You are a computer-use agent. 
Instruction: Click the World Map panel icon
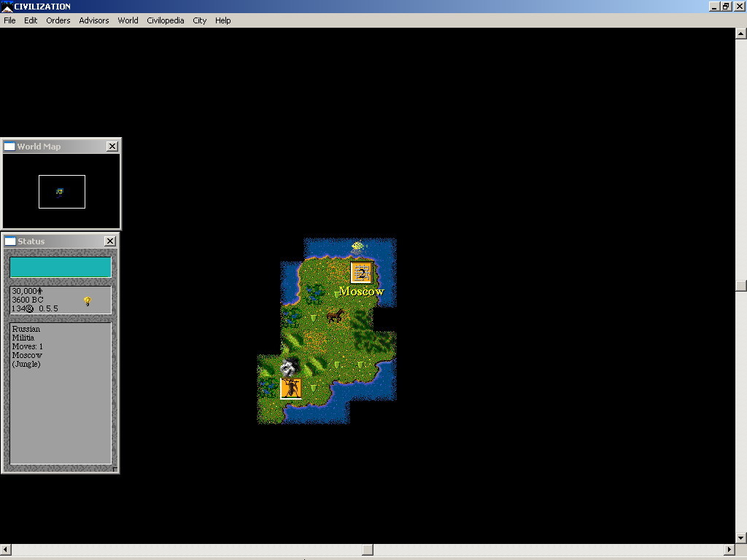click(x=9, y=146)
